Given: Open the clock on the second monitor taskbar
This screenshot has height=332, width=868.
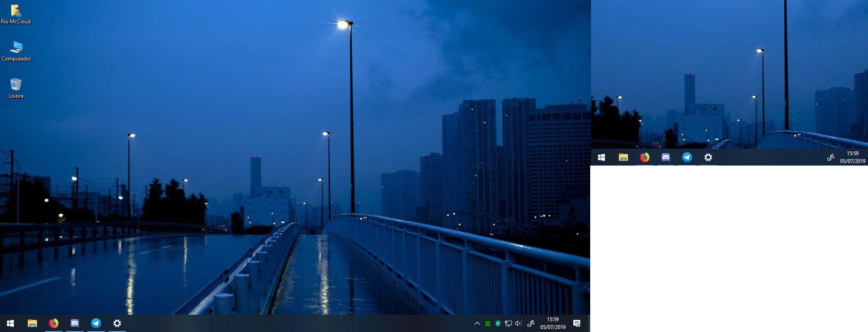Looking at the screenshot, I should pos(852,157).
